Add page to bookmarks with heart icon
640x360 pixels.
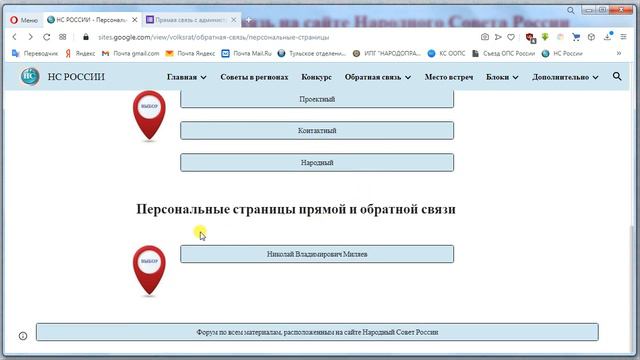tap(511, 37)
